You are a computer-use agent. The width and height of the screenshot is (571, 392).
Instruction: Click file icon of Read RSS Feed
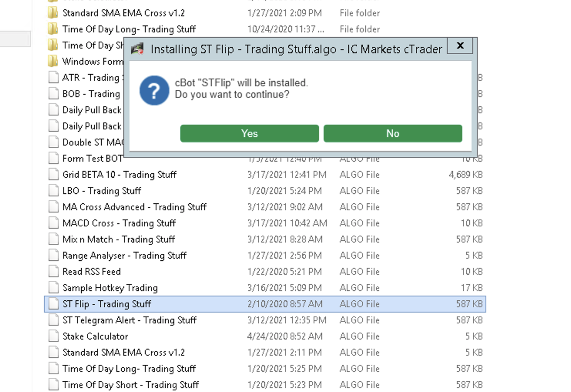pyautogui.click(x=54, y=271)
